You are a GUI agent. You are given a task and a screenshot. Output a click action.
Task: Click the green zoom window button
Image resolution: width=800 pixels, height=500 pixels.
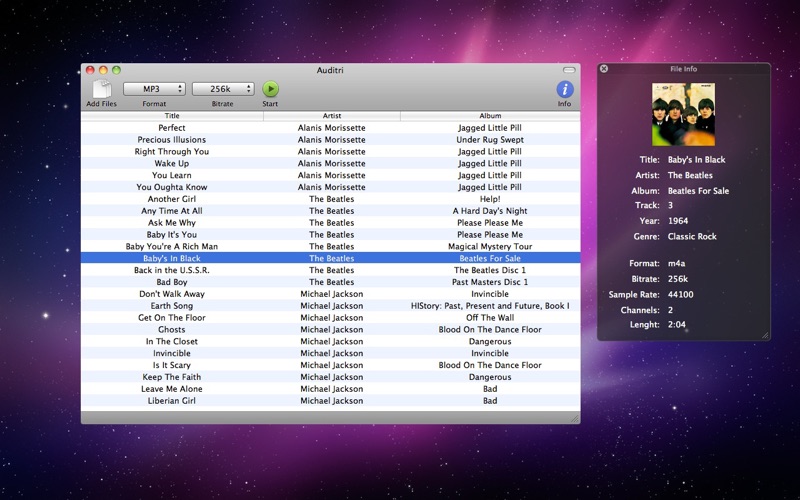coord(116,70)
